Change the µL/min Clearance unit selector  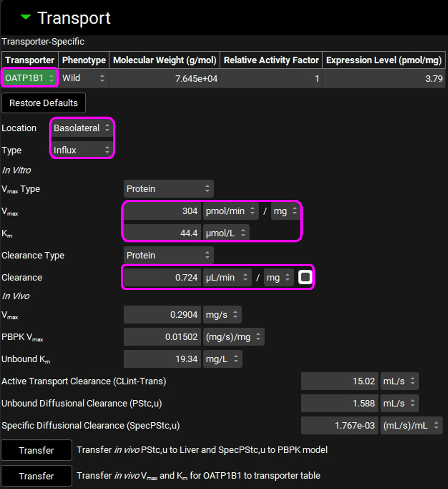227,278
